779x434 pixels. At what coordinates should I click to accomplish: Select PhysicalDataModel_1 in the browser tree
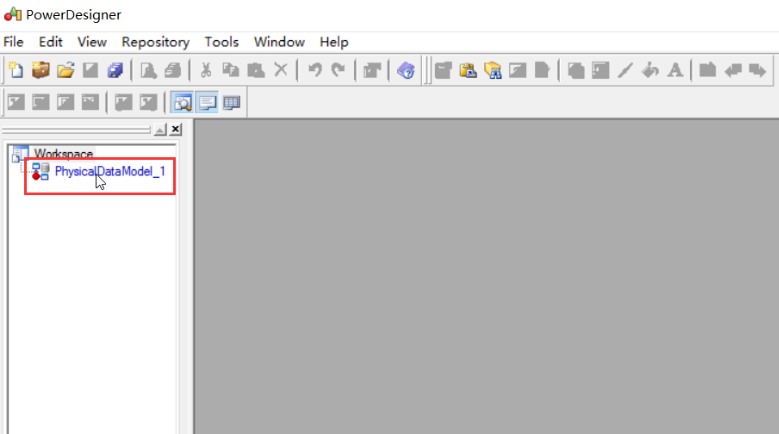(110, 171)
